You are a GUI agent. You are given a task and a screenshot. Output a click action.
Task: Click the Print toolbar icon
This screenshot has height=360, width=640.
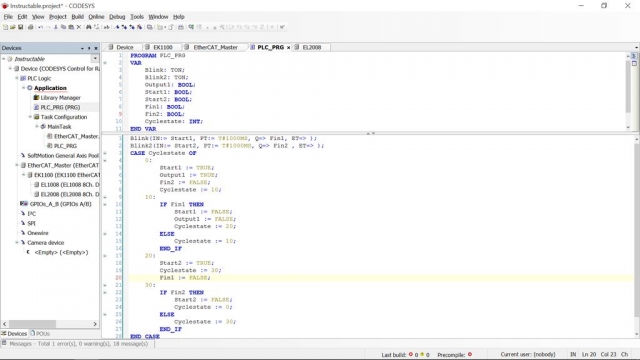[x=31, y=27]
